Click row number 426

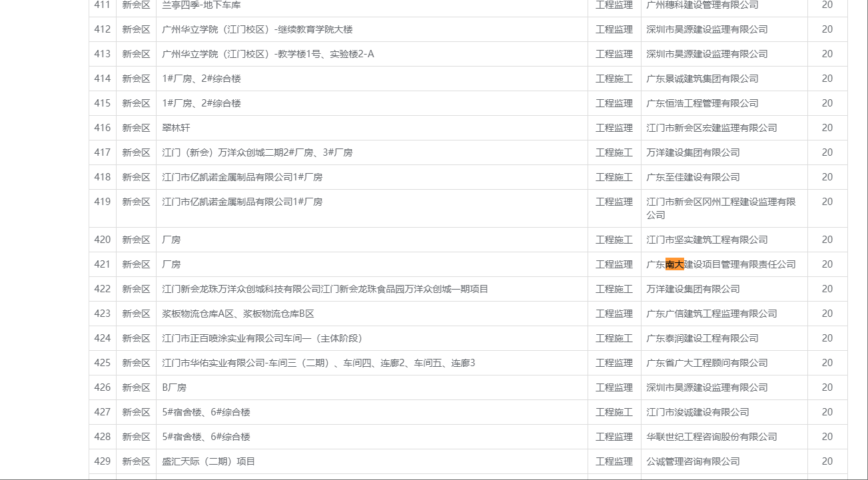[102, 387]
